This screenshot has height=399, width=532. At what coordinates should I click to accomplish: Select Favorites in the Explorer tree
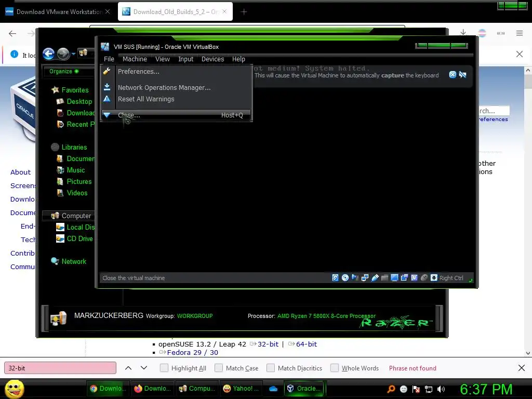pyautogui.click(x=70, y=90)
